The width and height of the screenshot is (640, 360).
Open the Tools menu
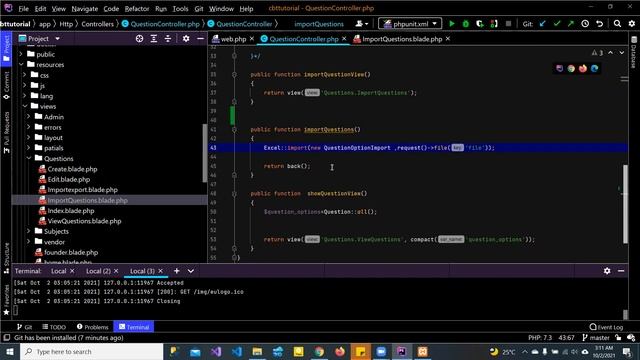pos(180,8)
